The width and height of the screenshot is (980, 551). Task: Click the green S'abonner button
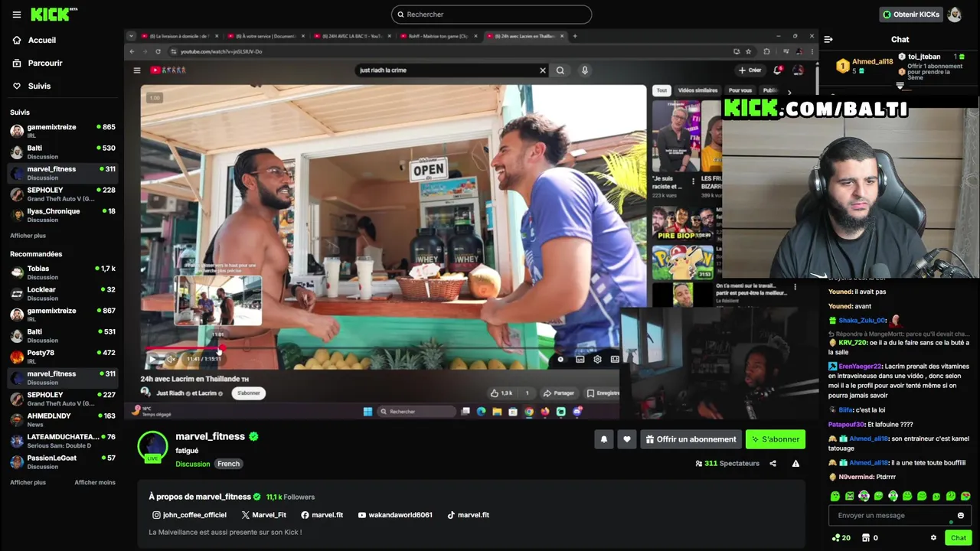coord(776,439)
